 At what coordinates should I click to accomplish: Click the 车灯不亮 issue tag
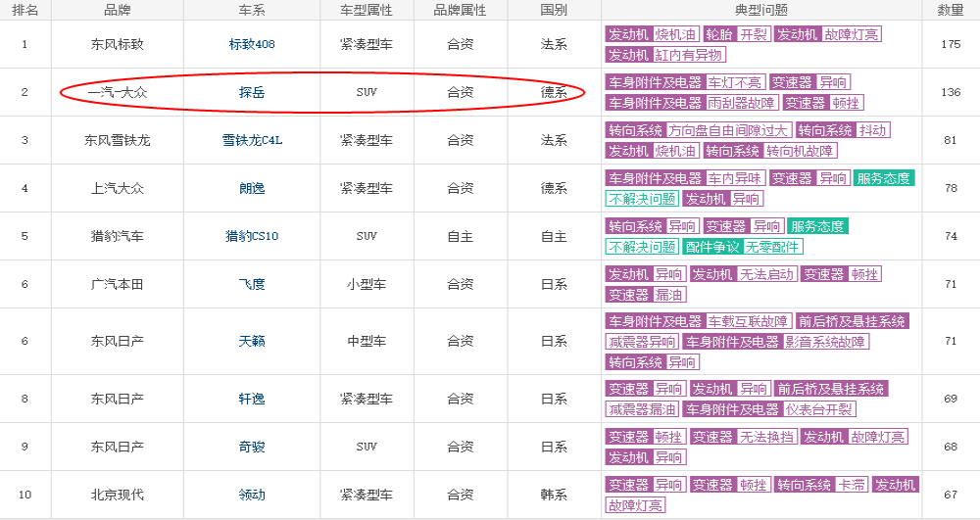coord(734,82)
